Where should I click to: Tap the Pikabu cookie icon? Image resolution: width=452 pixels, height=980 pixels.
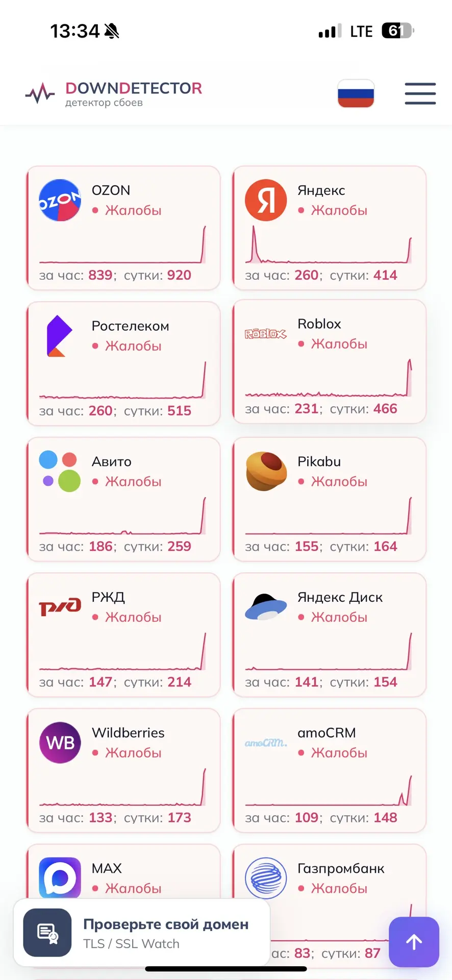click(x=266, y=471)
